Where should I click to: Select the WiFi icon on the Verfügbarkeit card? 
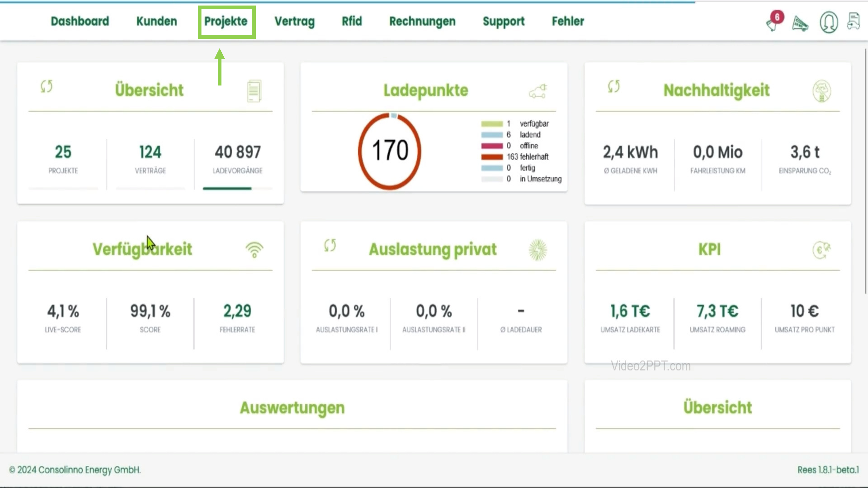click(x=254, y=250)
